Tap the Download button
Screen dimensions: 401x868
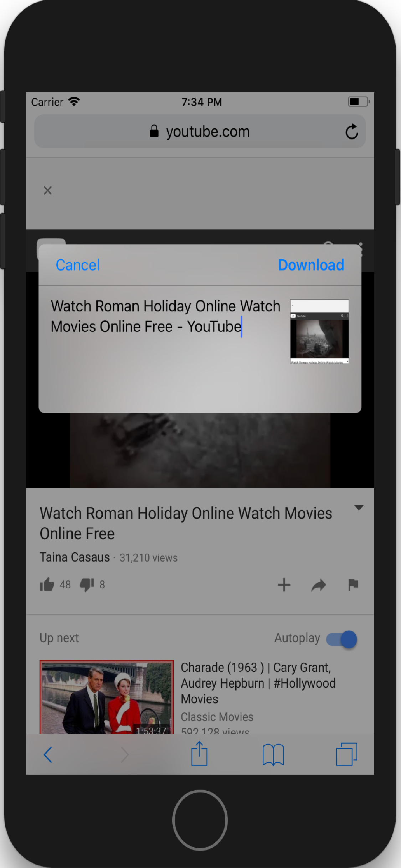click(311, 265)
